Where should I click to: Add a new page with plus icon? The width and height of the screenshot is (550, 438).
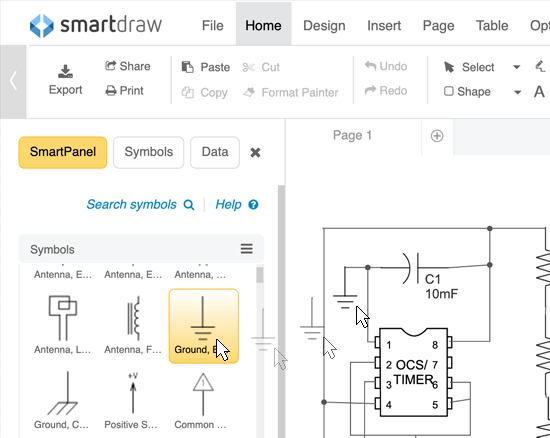coord(437,136)
